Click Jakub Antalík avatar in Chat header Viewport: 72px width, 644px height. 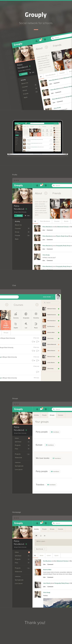pyautogui.click(x=58, y=297)
